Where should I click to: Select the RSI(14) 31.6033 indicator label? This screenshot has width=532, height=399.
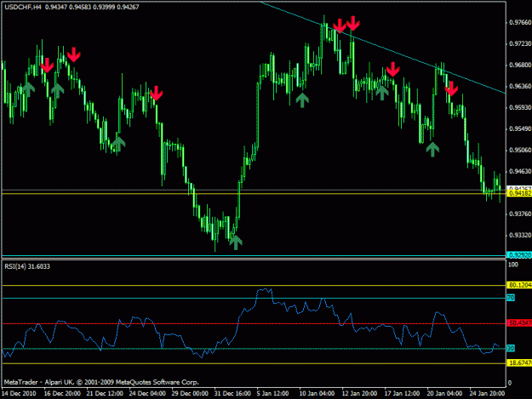pos(27,266)
